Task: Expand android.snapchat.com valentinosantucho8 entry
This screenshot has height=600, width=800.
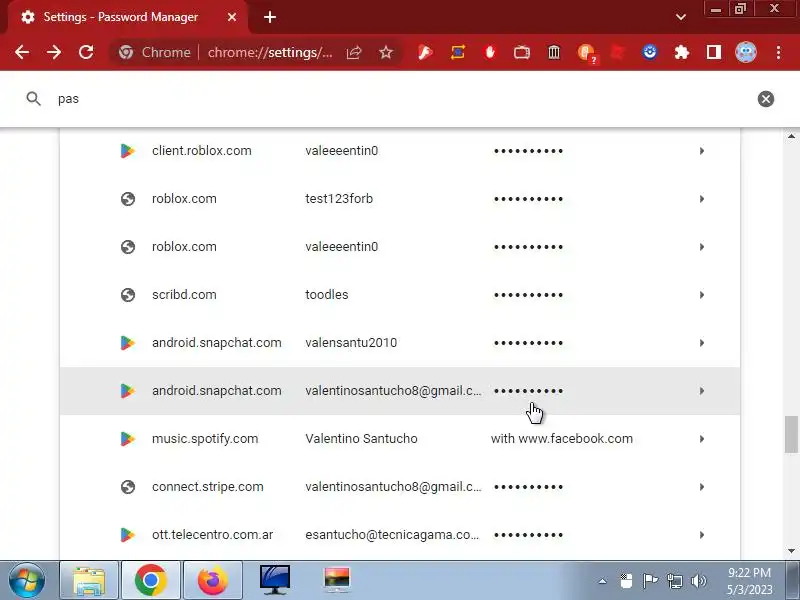Action: [702, 391]
